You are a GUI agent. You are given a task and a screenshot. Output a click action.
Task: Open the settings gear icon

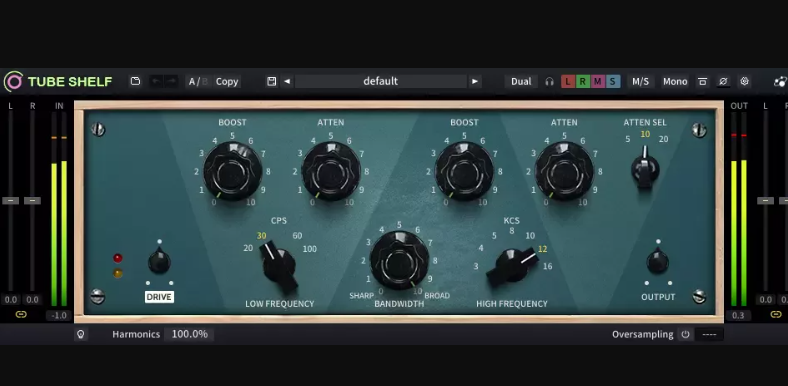pos(745,81)
